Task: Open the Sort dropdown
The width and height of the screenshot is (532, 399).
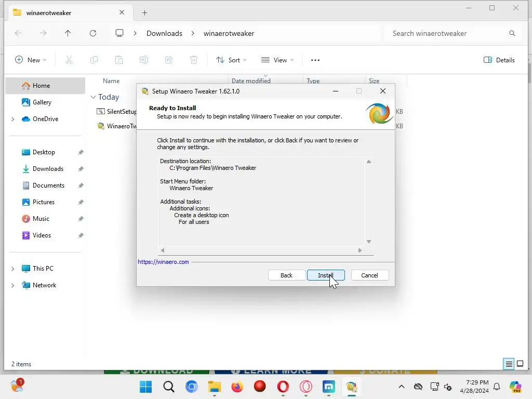Action: (231, 60)
